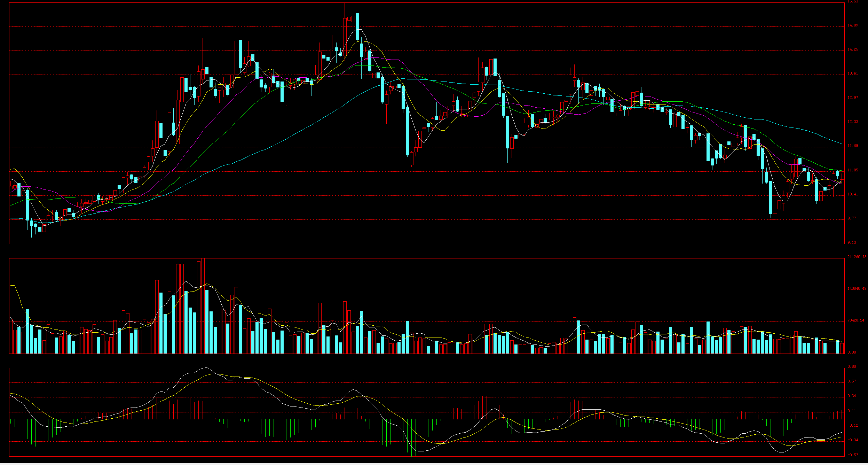Click the 13.61 price axis label
The width and height of the screenshot is (868, 465).
[x=853, y=73]
